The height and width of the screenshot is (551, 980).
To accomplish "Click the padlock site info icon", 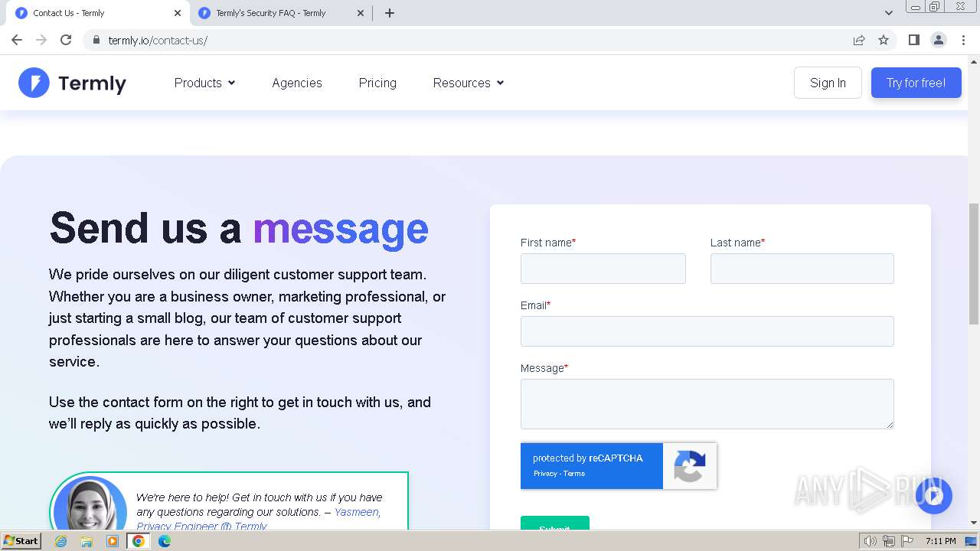I will (x=96, y=40).
